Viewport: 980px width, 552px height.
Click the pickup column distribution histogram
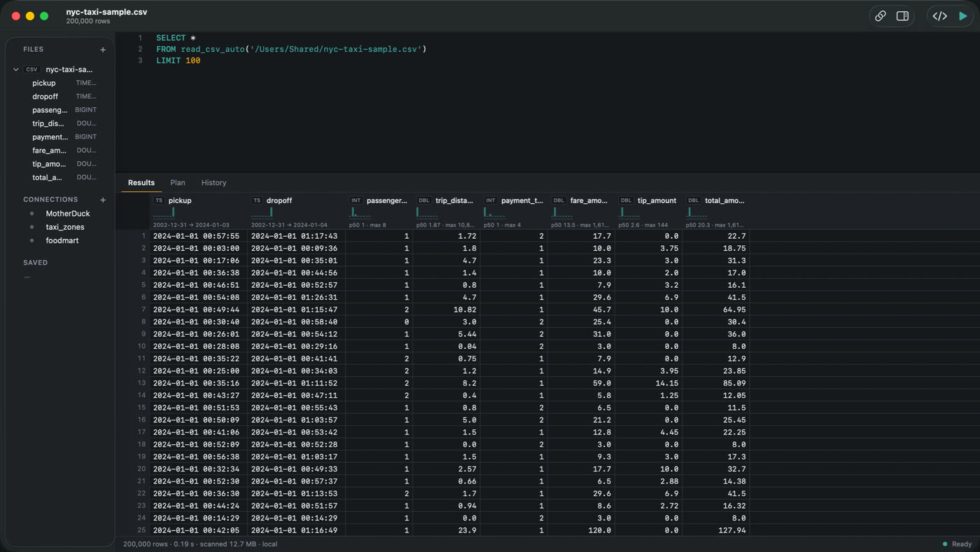click(x=164, y=212)
